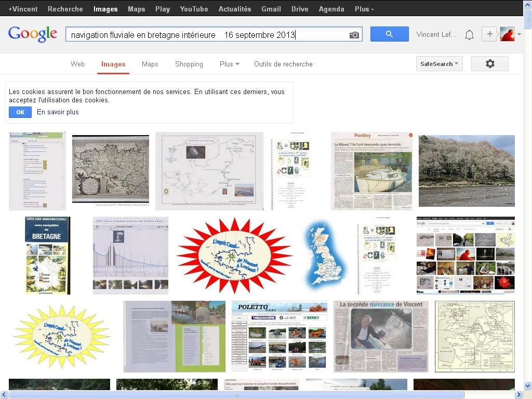Screen dimensions: 532x399
Task: Open the wooded riverbank photo thumbnail
Action: tap(467, 171)
